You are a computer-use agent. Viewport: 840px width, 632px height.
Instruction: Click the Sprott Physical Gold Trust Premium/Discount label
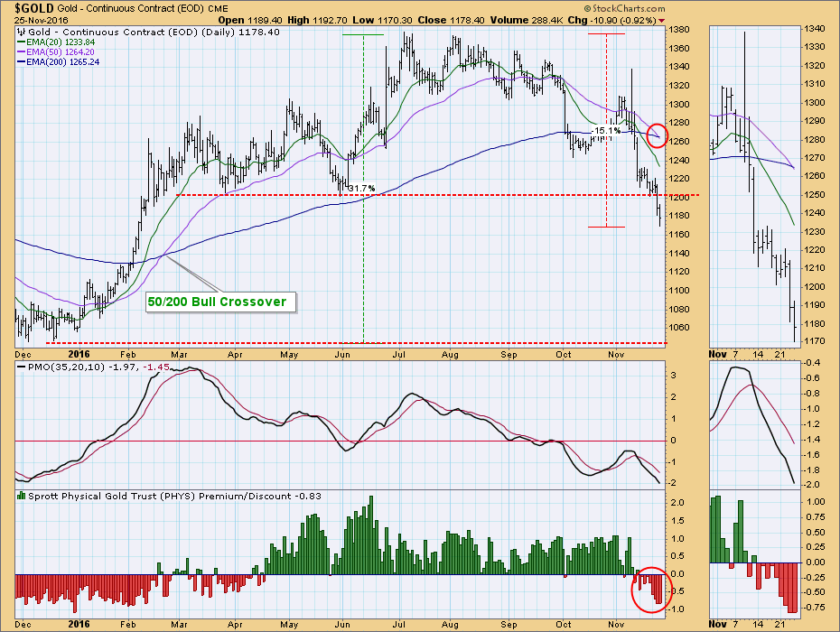click(x=174, y=497)
